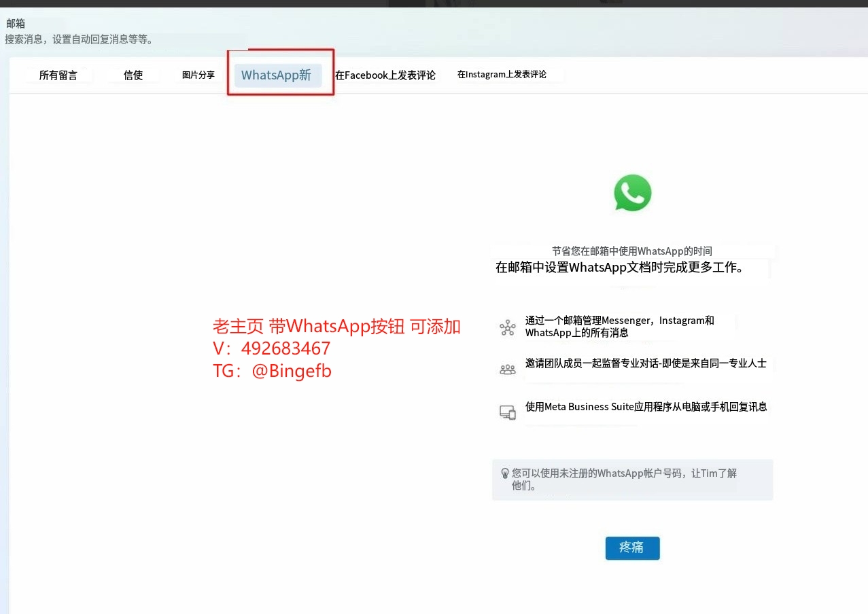Click the heading 在邮箱中设置WhatsApp文档时完成更多工作。
Viewport: 868px width, 614px height.
click(622, 268)
